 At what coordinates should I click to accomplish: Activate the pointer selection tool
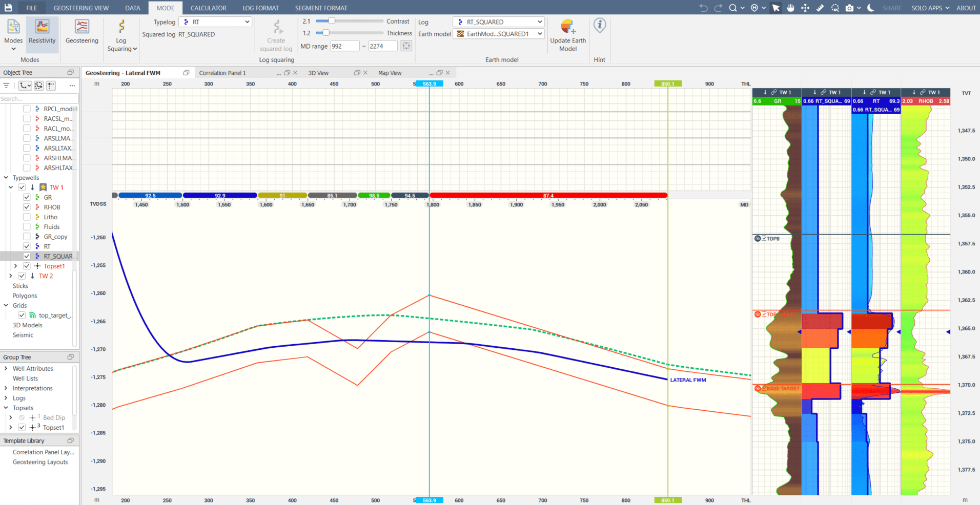(x=776, y=8)
